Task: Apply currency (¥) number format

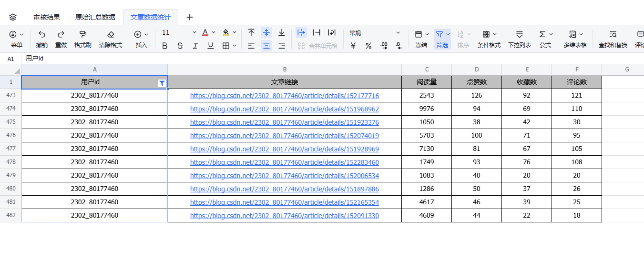Action: coord(353,46)
